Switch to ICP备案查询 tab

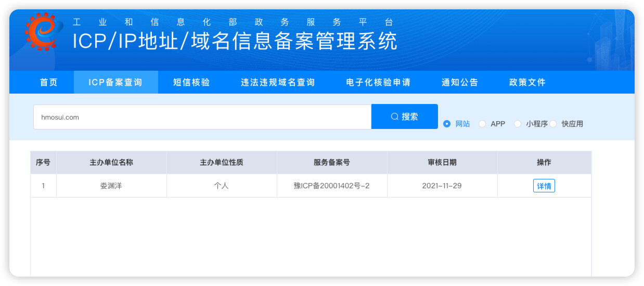[x=115, y=82]
